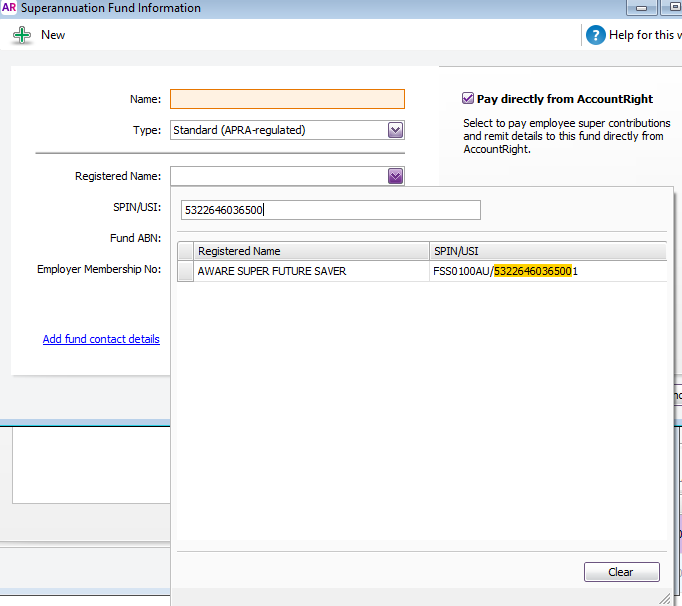Sort by the Registered Name column header
Screen dimensions: 682x606
pyautogui.click(x=311, y=251)
